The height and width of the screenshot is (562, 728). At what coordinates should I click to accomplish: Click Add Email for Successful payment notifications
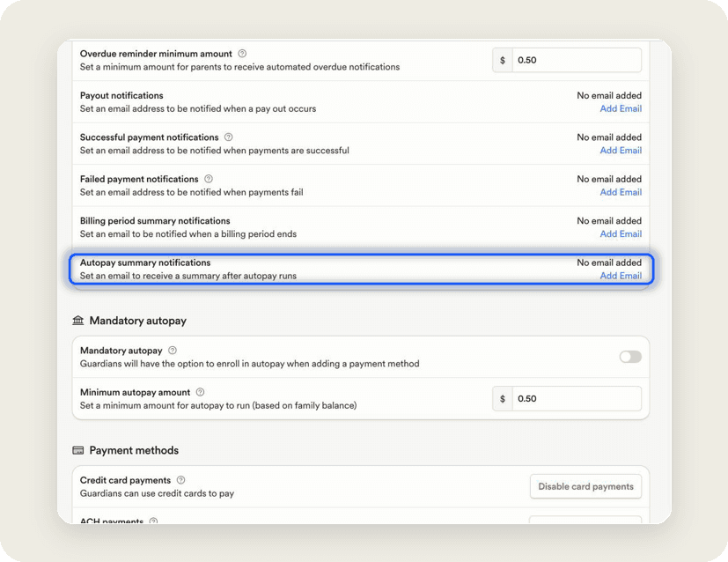pyautogui.click(x=621, y=151)
